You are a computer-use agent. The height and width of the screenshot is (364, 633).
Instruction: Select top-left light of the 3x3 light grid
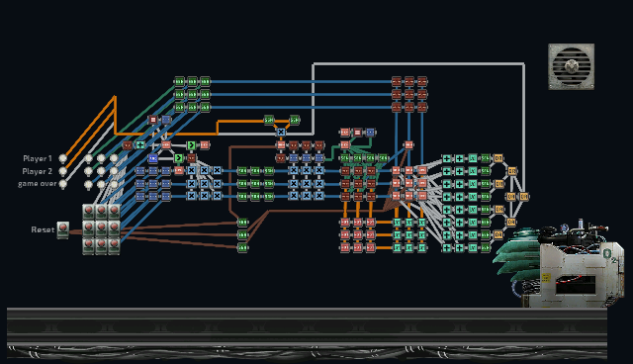pyautogui.click(x=88, y=158)
